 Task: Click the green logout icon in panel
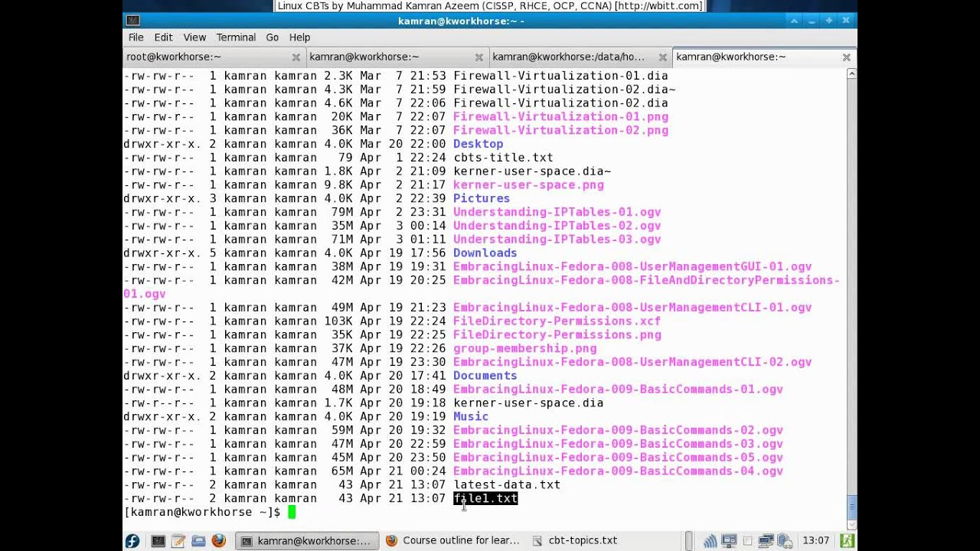point(848,541)
